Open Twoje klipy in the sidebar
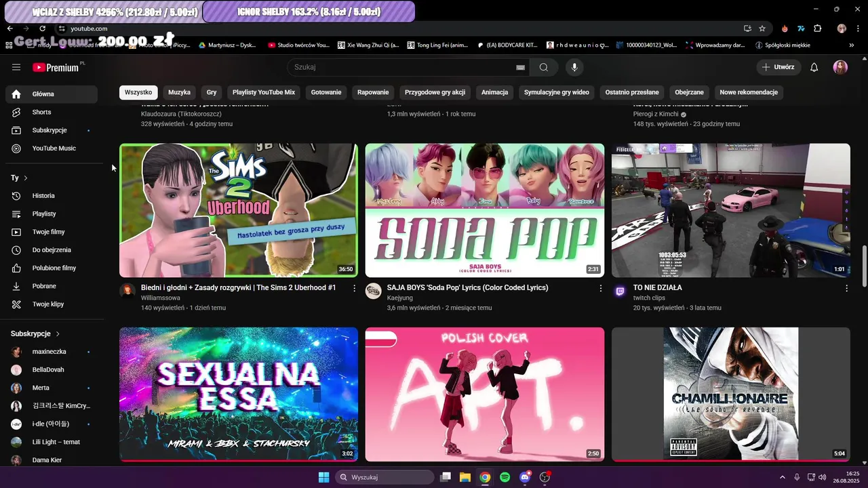 tap(52, 304)
